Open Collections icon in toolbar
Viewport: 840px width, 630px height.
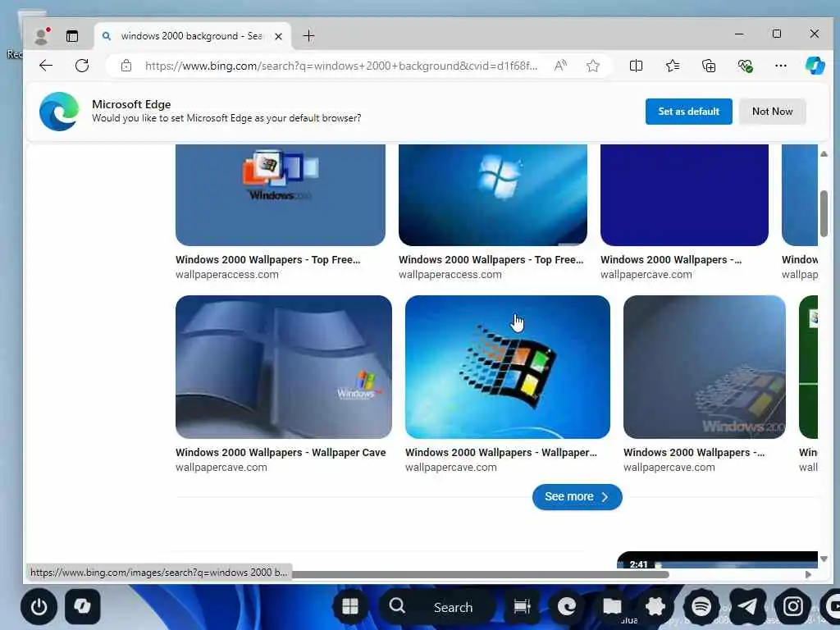(709, 66)
